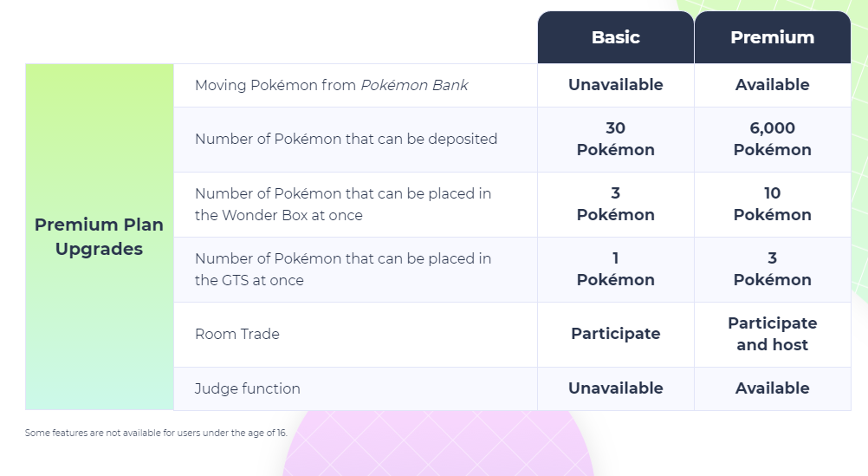Click the italic Pokémon Bank text
This screenshot has width=868, height=476.
tap(415, 85)
